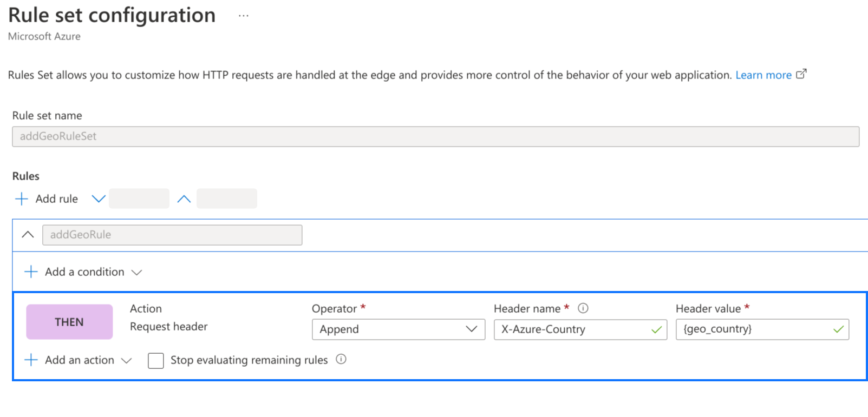Open the Operator Append dropdown

pyautogui.click(x=398, y=329)
